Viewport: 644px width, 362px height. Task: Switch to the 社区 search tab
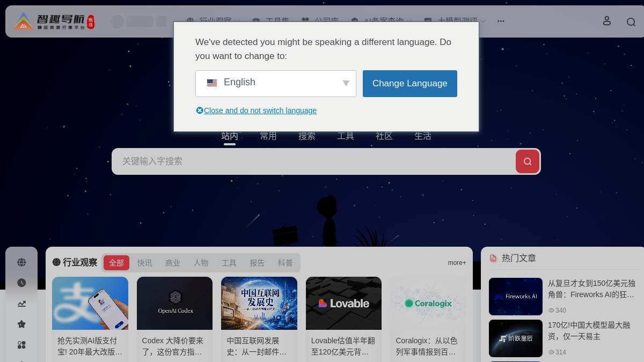click(x=384, y=136)
